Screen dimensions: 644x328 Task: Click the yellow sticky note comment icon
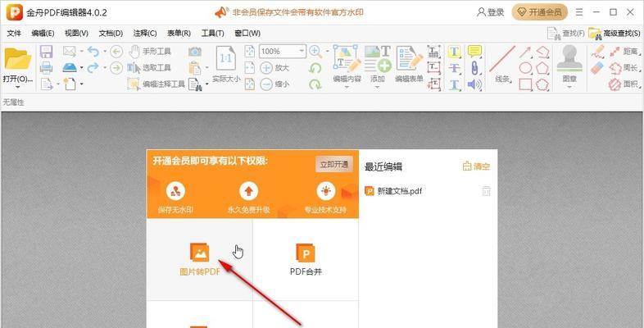point(474,52)
